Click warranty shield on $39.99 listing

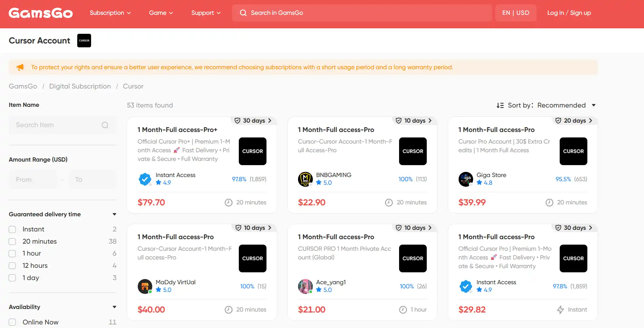click(558, 121)
